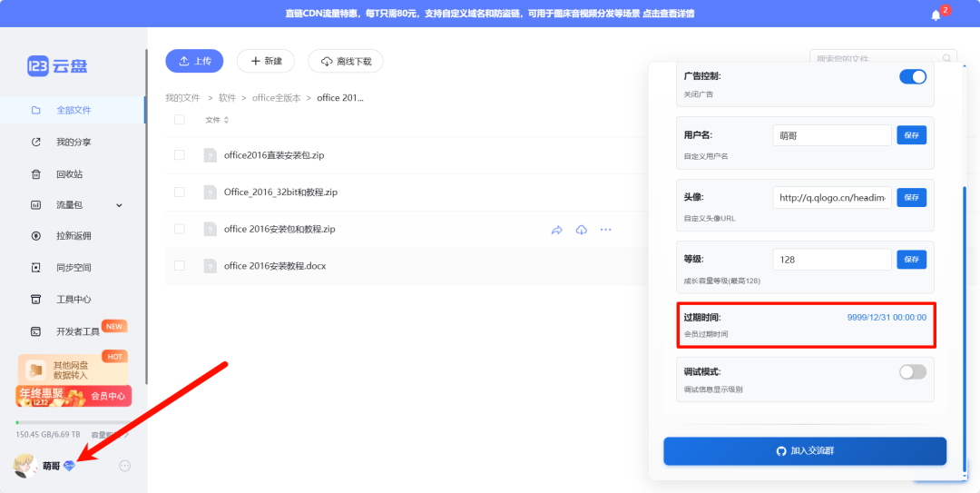Toggle the 广告控制 switch
Viewport: 980px width, 493px height.
(913, 76)
